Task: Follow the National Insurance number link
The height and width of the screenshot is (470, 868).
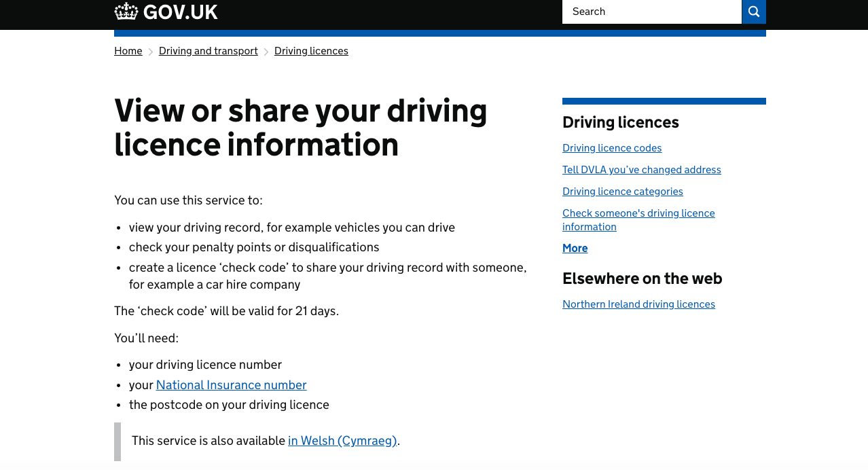Action: pos(232,385)
